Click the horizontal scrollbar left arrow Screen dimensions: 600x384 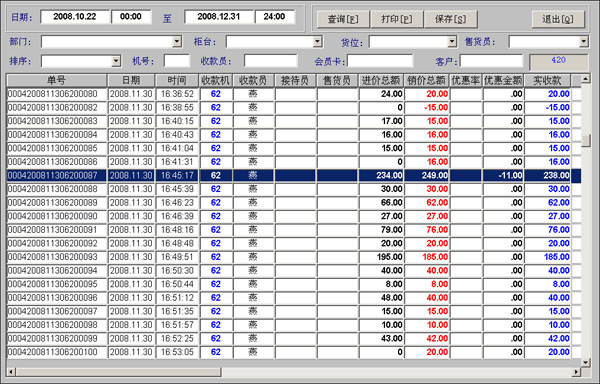pyautogui.click(x=11, y=372)
